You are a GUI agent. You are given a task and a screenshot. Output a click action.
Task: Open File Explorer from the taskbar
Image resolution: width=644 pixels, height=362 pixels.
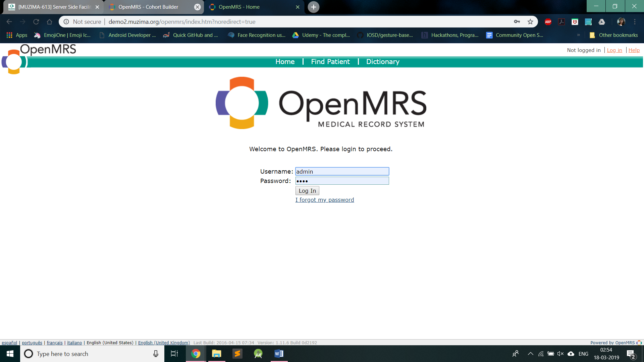pyautogui.click(x=217, y=354)
